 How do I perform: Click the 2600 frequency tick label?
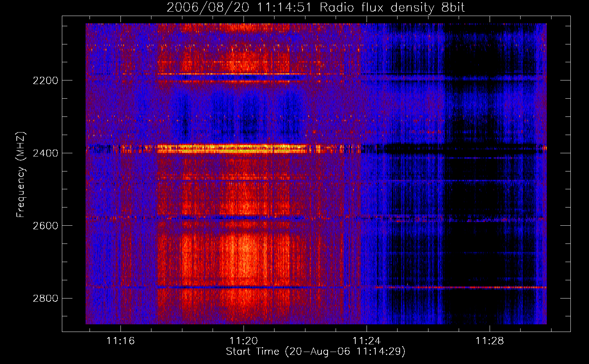coord(46,226)
